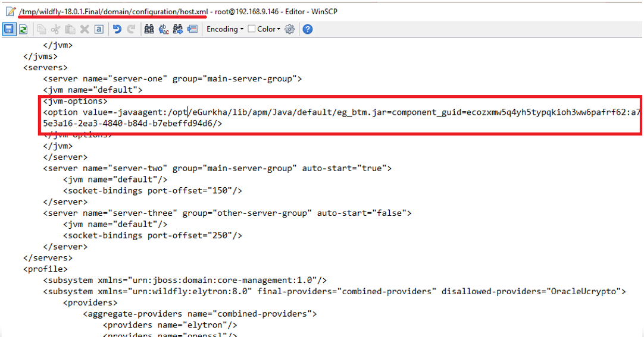This screenshot has height=337, width=644.
Task: Click the '<servers>' opening tag
Action: point(45,68)
